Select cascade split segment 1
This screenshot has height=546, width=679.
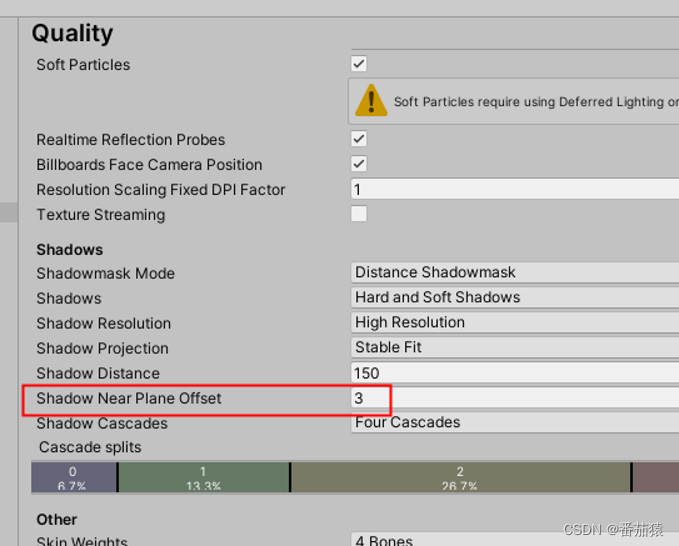tap(203, 477)
